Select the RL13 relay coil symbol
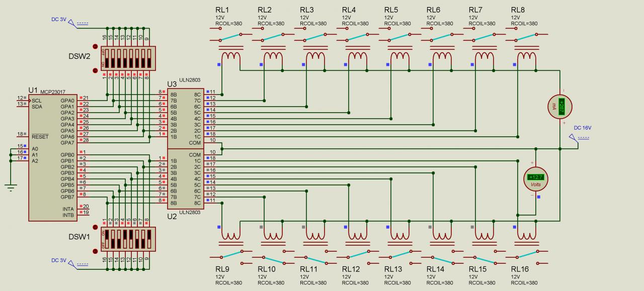 400,235
